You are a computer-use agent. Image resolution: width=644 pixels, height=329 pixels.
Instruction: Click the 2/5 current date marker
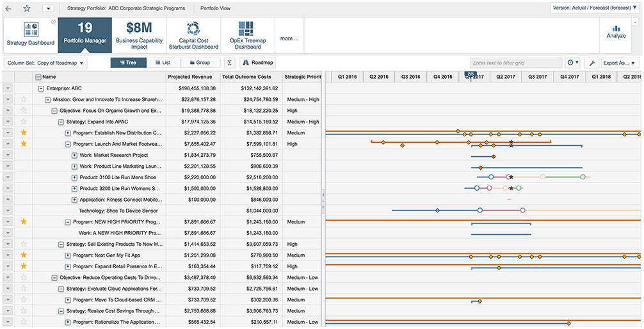[471, 74]
